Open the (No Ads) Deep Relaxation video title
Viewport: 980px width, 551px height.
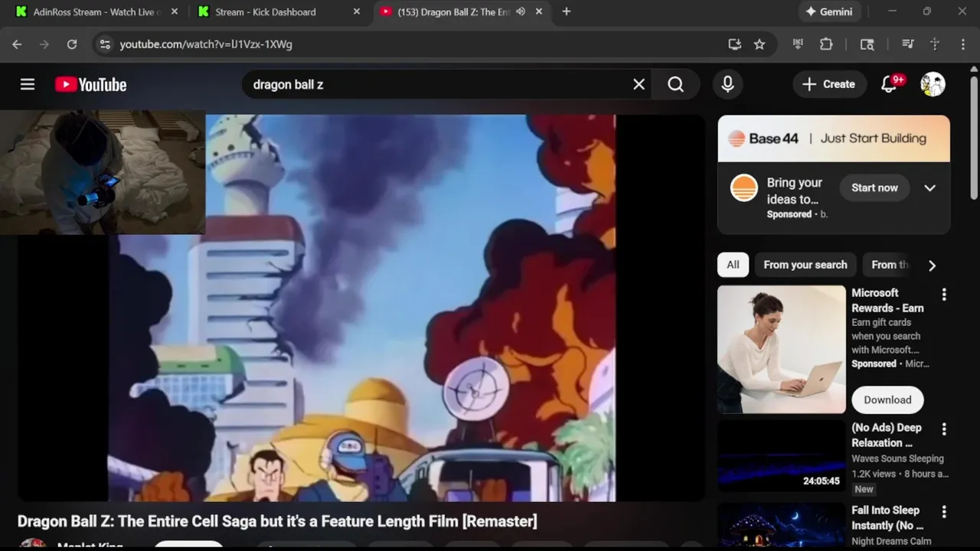[x=887, y=435]
